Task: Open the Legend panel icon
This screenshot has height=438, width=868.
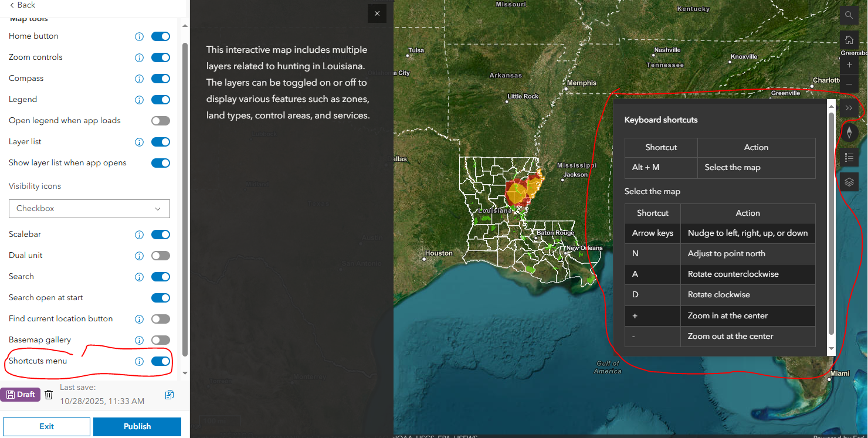Action: coord(849,157)
